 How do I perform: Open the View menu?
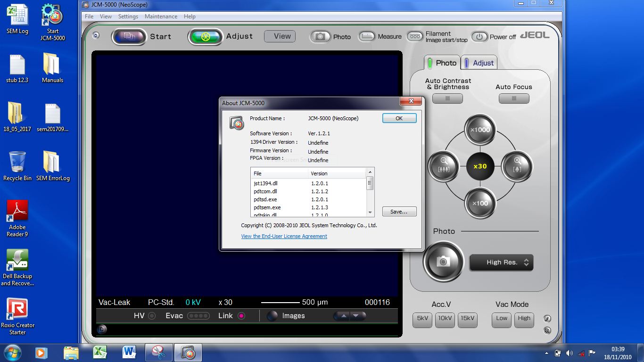(106, 16)
